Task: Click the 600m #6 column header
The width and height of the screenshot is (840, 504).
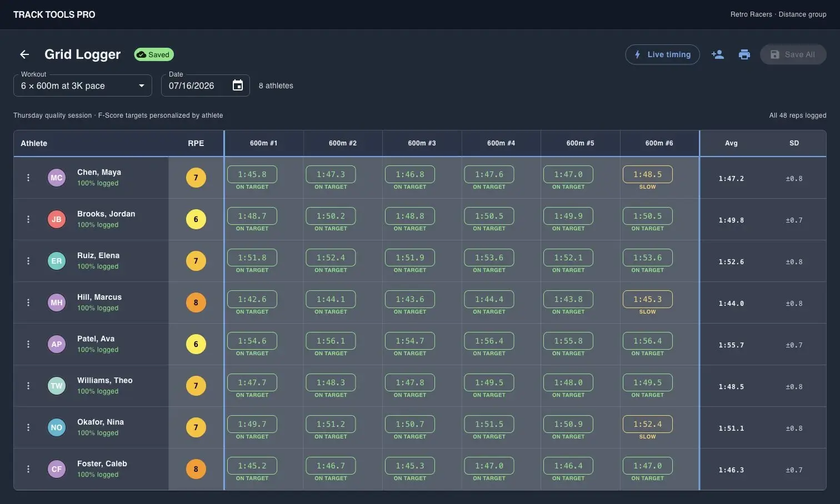Action: tap(659, 143)
